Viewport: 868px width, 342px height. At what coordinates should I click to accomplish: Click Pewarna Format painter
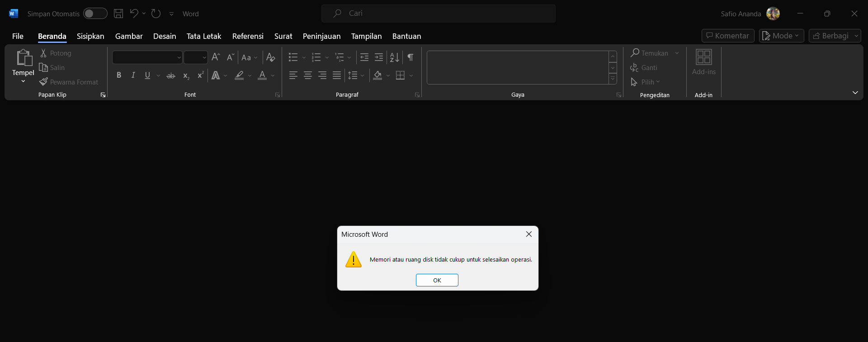pyautogui.click(x=69, y=82)
